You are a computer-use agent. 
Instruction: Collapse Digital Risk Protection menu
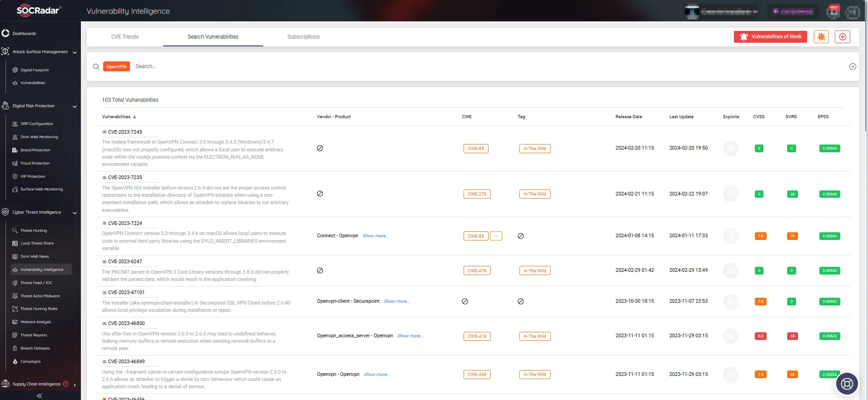(75, 106)
